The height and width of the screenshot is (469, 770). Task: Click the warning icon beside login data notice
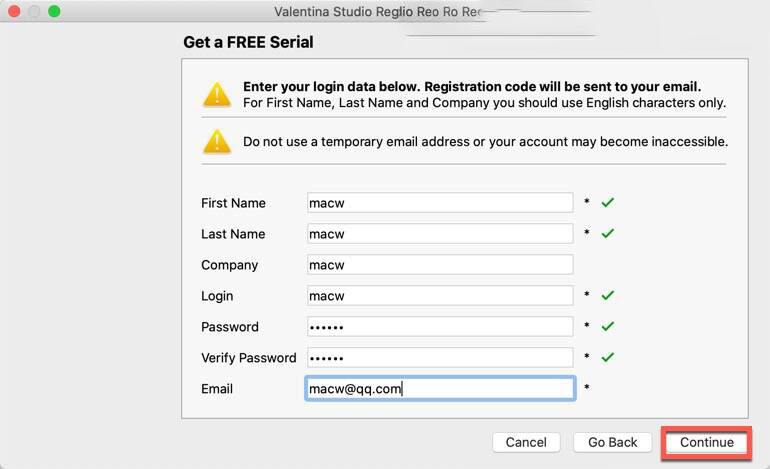[217, 94]
